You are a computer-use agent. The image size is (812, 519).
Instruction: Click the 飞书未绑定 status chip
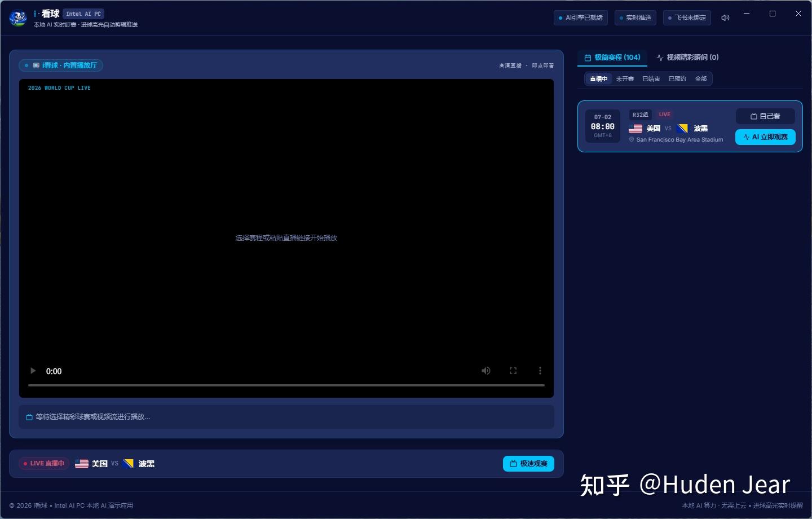coord(687,18)
